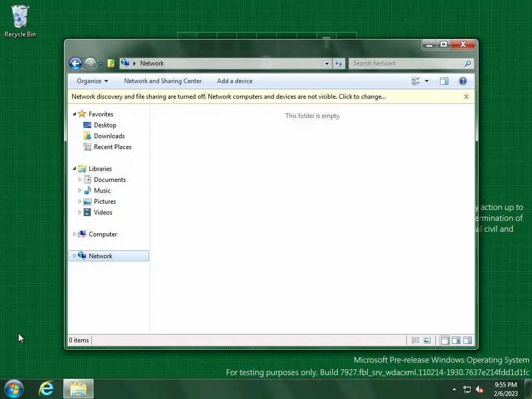The height and width of the screenshot is (399, 532).
Task: Open the address bar history dropdown
Action: coord(327,63)
